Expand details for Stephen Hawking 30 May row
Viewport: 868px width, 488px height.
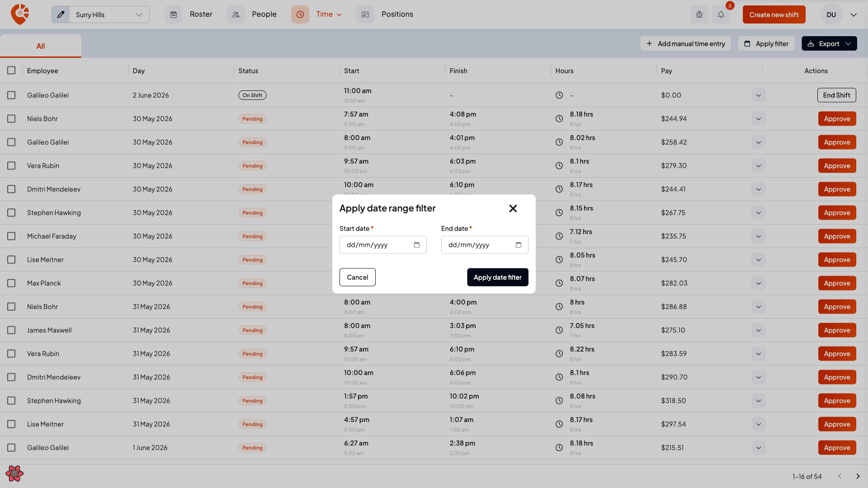[758, 213]
